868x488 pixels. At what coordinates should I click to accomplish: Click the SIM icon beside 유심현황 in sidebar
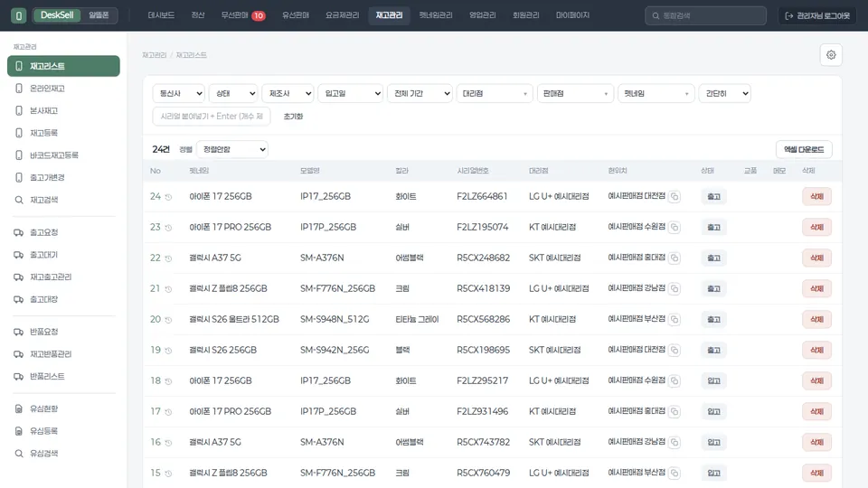pos(19,408)
